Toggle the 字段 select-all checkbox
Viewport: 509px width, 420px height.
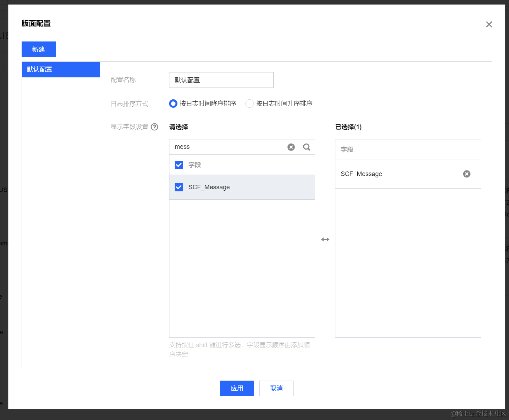tap(179, 165)
